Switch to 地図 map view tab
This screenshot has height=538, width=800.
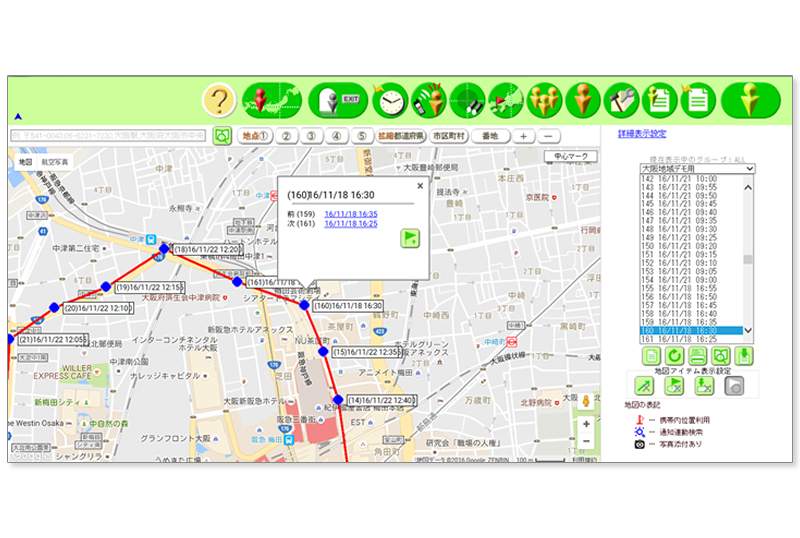click(x=26, y=162)
